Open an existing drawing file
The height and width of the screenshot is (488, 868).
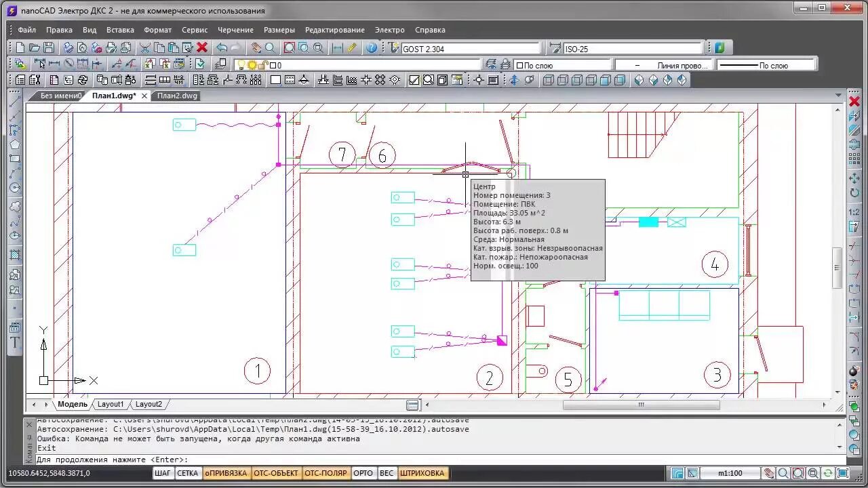[34, 48]
